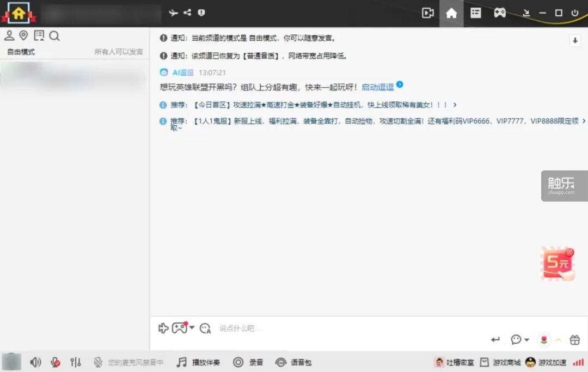Screen dimensions: 588x372
Task: Open the video live icon in title bar
Action: pyautogui.click(x=427, y=13)
